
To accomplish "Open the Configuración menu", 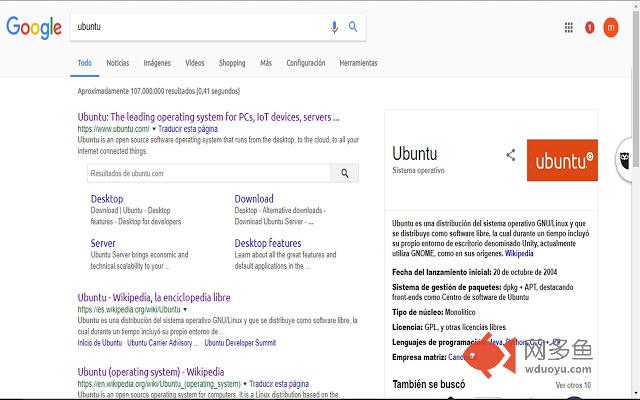I will 306,63.
